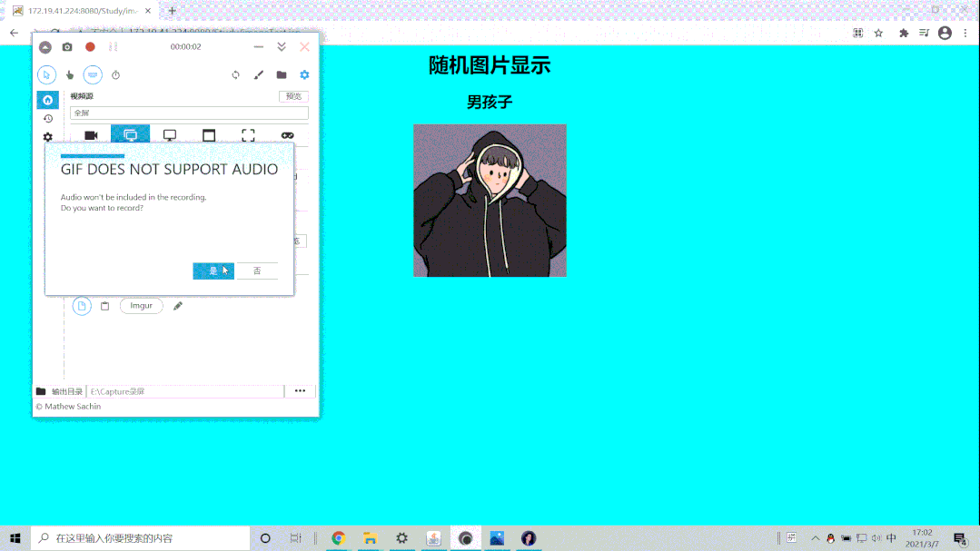Image resolution: width=980 pixels, height=551 pixels.
Task: Click the 预览 preview button
Action: click(293, 96)
